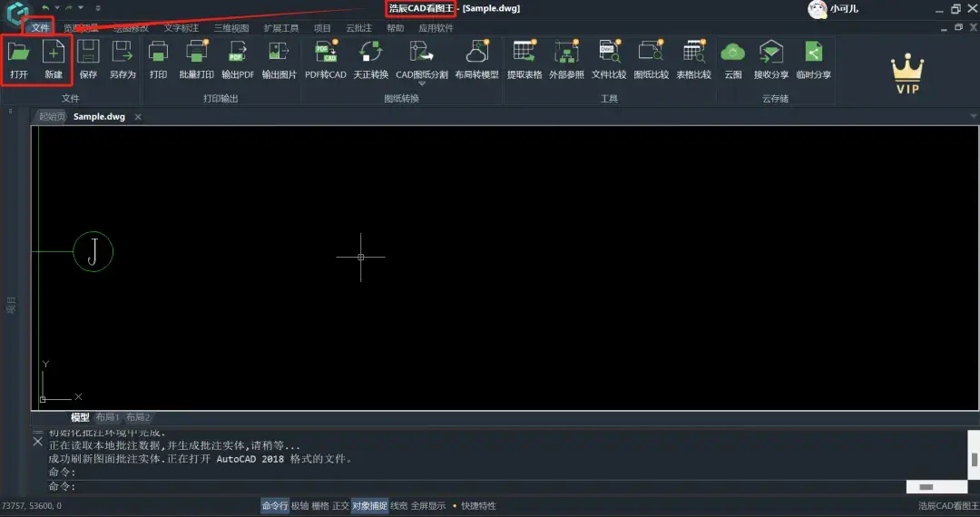Toggle 极轴 polar tracking
Viewport: 980px width, 517px height.
pyautogui.click(x=300, y=506)
